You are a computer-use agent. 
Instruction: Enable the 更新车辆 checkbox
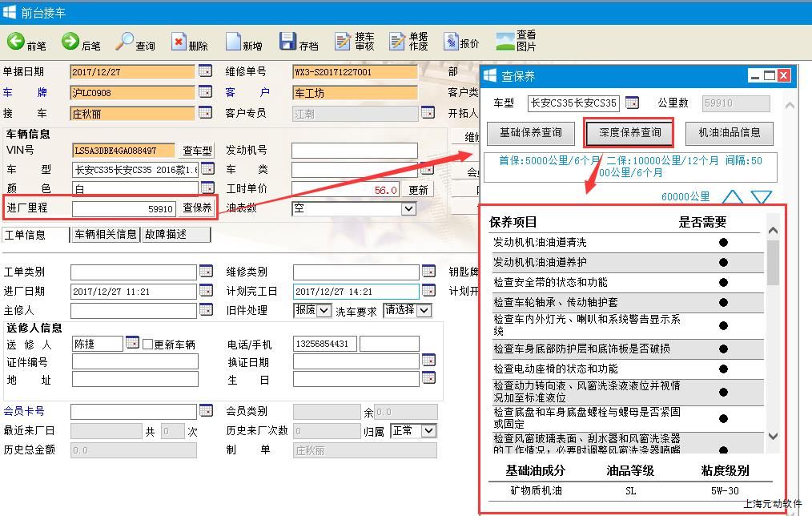[147, 345]
